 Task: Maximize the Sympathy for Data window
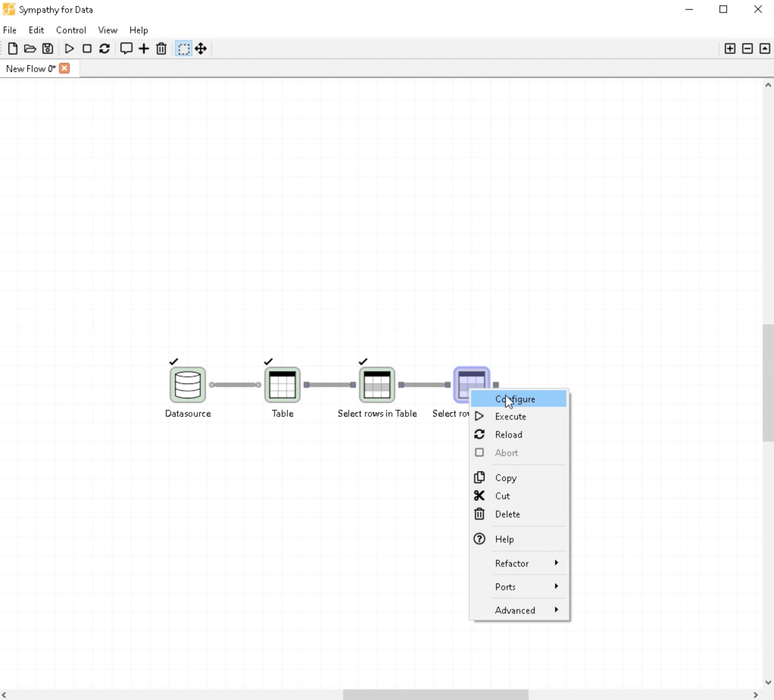click(723, 9)
